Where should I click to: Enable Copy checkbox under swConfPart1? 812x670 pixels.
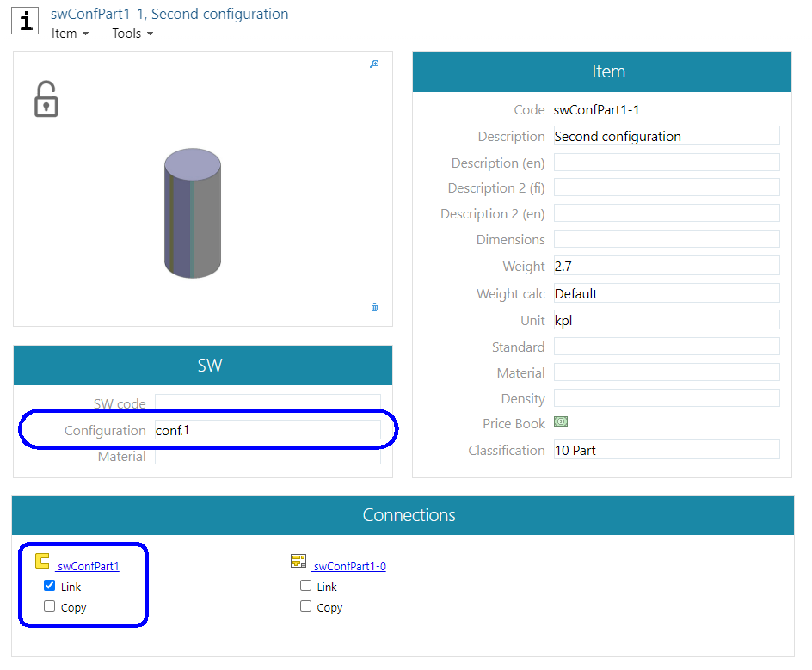coord(49,606)
